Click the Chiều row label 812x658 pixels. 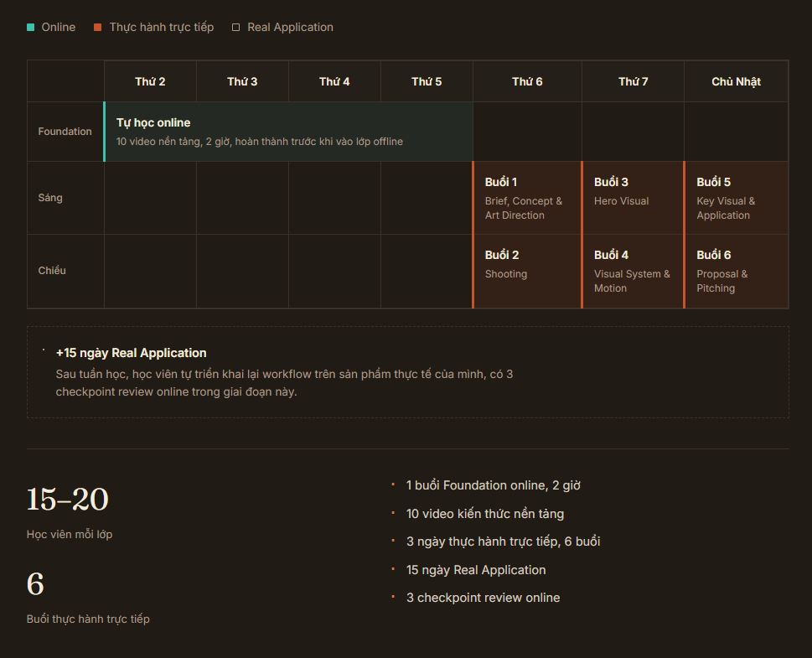coord(52,271)
